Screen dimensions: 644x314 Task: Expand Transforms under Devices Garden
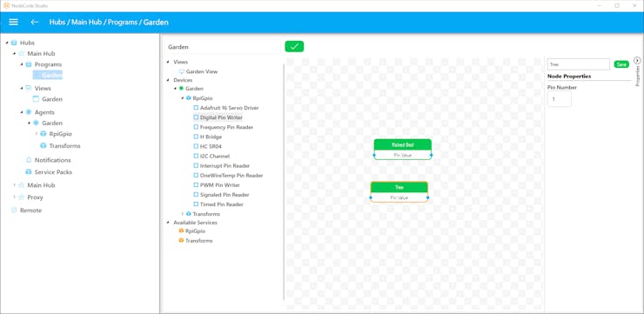click(x=183, y=214)
